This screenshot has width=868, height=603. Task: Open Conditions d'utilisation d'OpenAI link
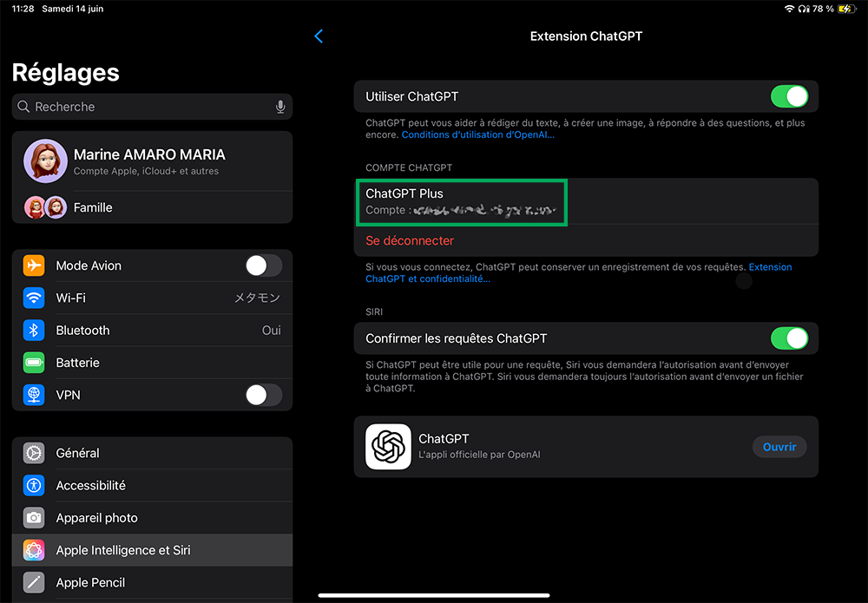pyautogui.click(x=477, y=135)
